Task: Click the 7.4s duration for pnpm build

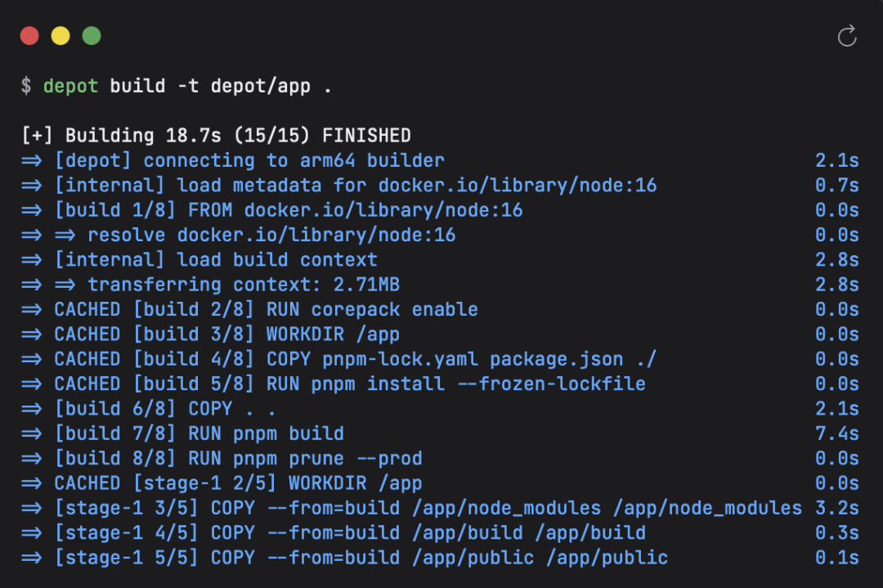Action: [x=836, y=433]
